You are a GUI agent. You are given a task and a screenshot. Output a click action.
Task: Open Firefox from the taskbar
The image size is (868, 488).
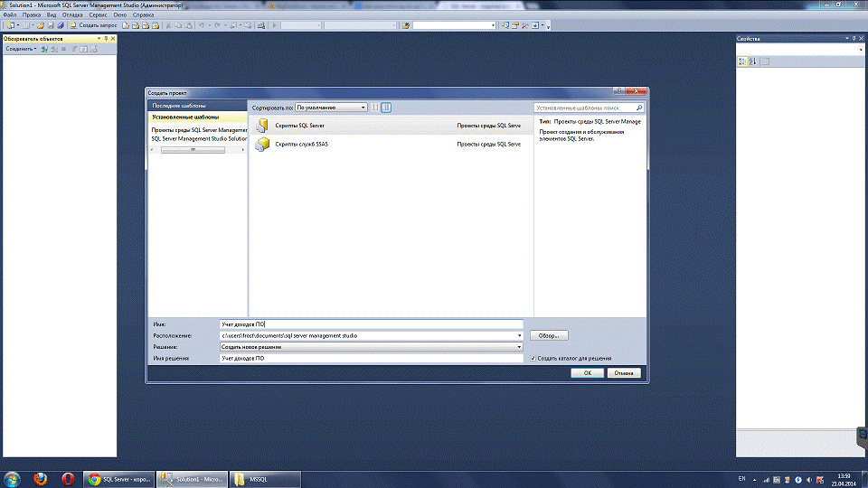(x=40, y=478)
